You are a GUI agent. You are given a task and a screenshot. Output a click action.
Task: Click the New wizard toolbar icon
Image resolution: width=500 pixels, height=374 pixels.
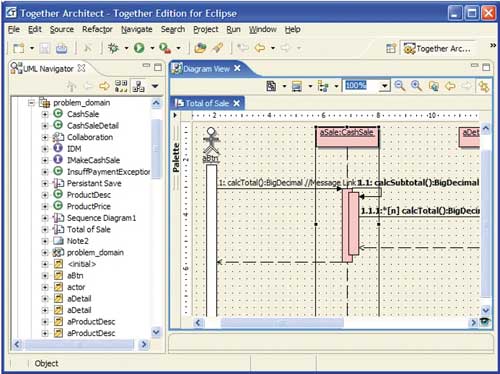tap(19, 49)
